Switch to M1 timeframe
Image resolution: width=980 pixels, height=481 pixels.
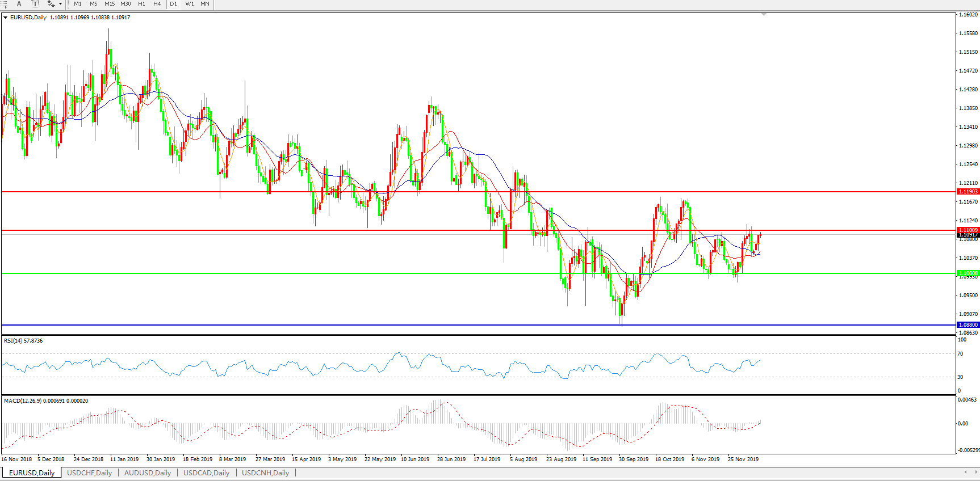coord(78,4)
